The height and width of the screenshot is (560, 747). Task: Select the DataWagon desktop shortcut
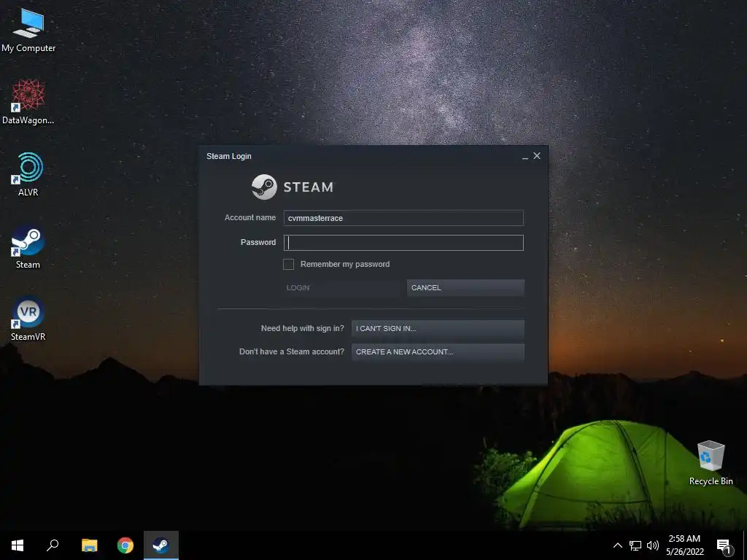tap(28, 102)
